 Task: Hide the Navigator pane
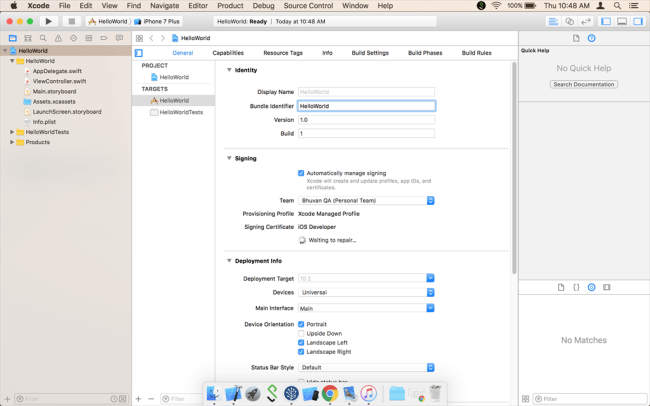[606, 21]
